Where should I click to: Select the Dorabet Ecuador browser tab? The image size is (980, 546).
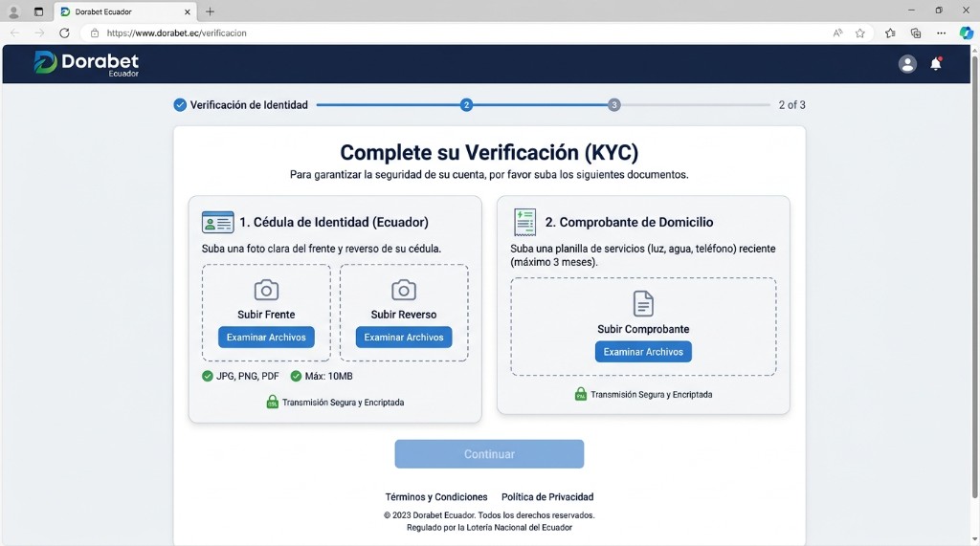coord(125,11)
